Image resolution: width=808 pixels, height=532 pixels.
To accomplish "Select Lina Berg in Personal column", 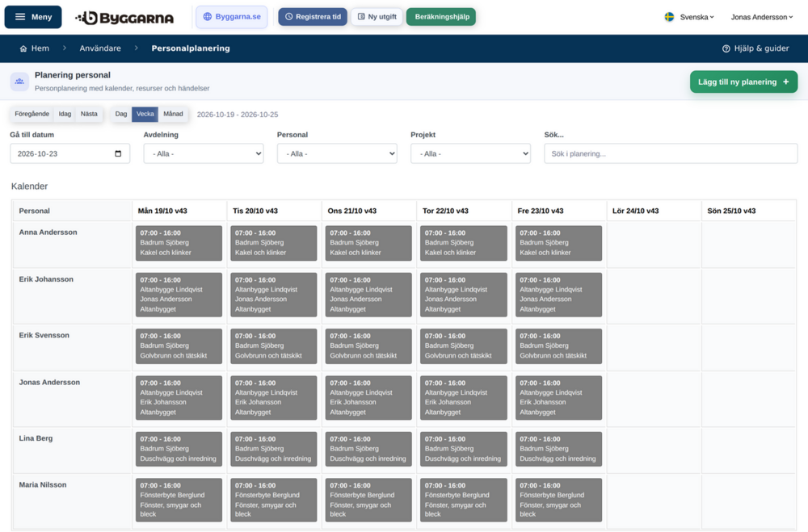I will coord(36,438).
